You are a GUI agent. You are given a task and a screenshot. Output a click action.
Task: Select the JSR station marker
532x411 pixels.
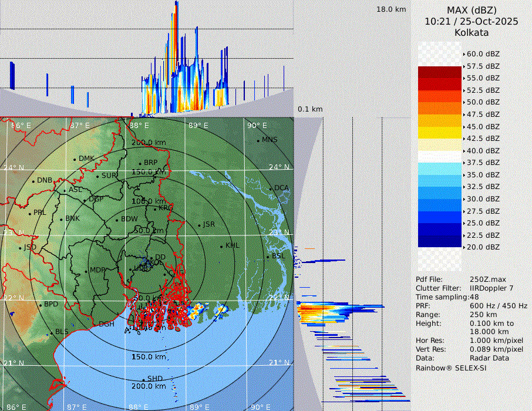[x=198, y=225]
